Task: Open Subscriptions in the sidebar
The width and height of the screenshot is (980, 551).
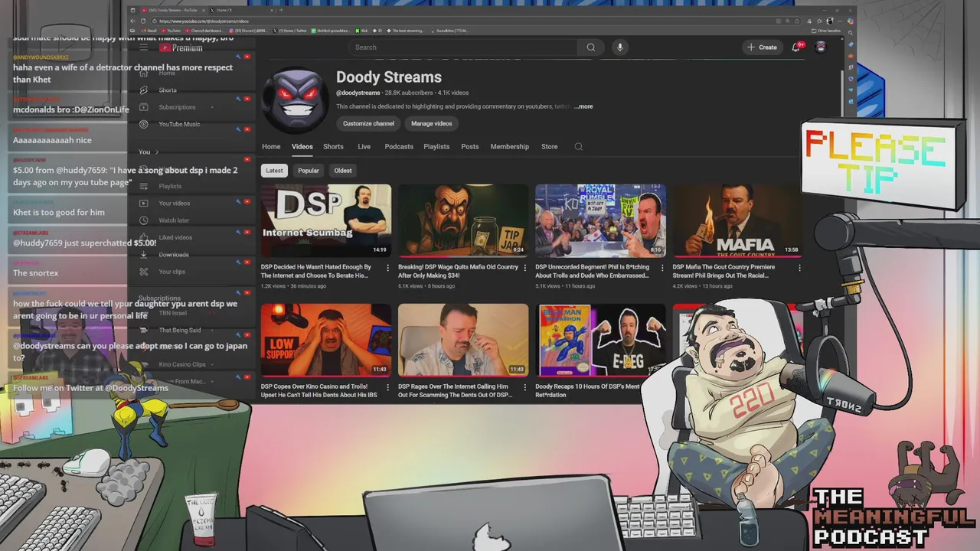Action: [x=177, y=107]
